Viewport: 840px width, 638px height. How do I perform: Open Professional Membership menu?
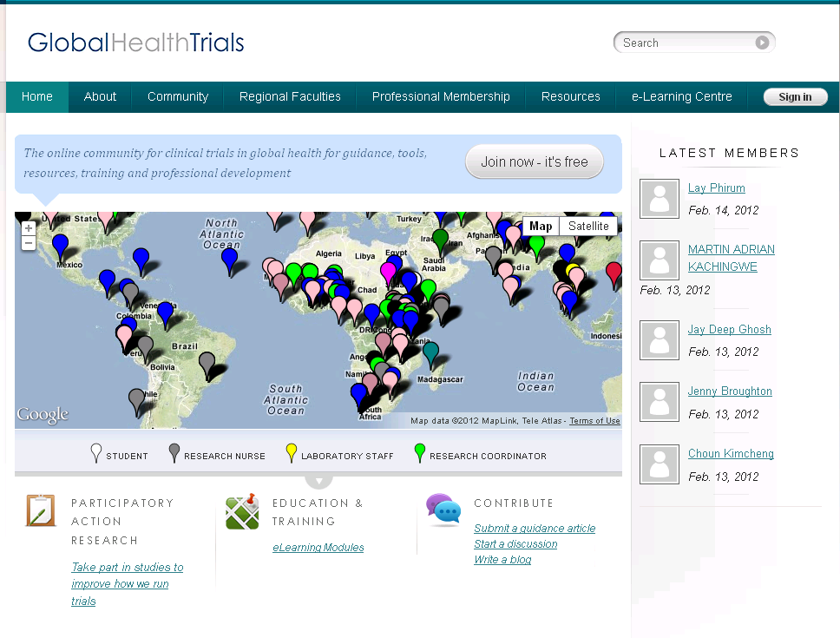(441, 97)
